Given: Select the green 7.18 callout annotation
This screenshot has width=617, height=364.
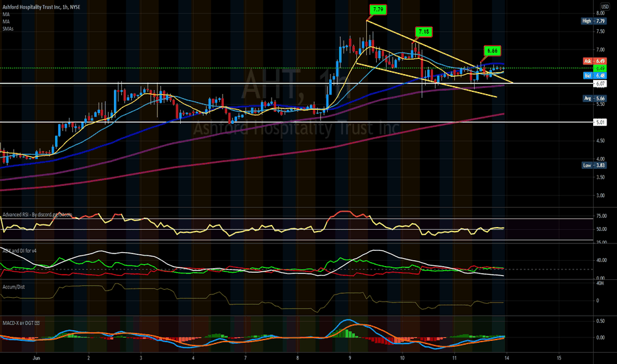Looking at the screenshot, I should (x=424, y=32).
